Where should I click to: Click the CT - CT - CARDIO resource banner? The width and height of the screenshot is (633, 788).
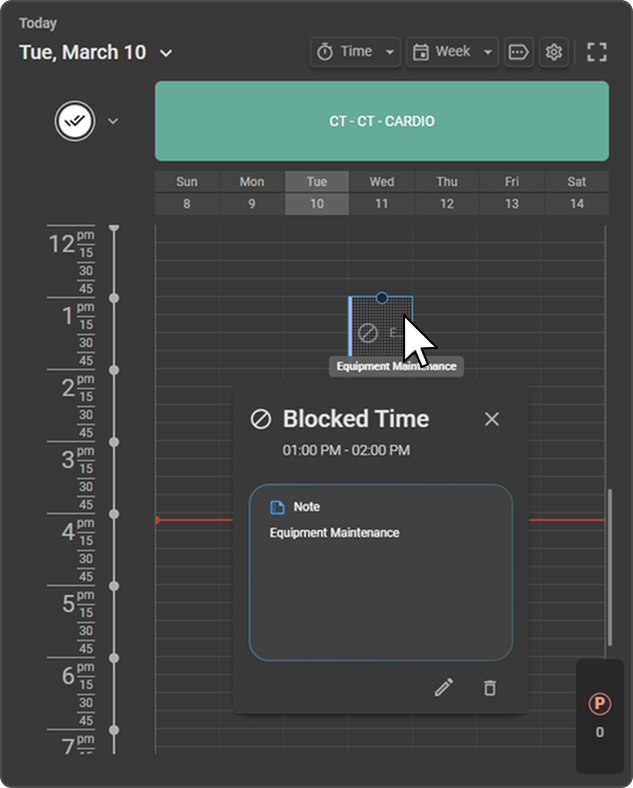[x=382, y=121]
